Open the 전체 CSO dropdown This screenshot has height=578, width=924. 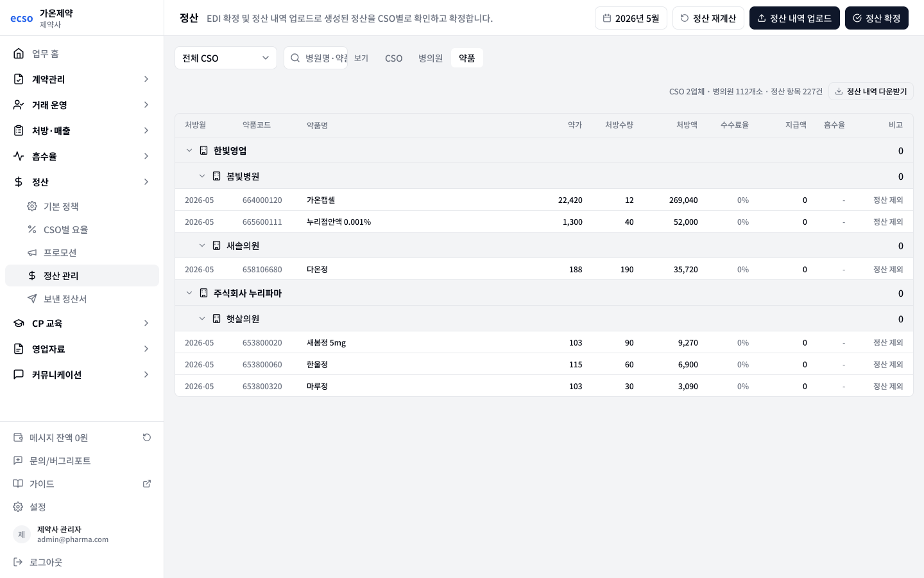tap(226, 58)
